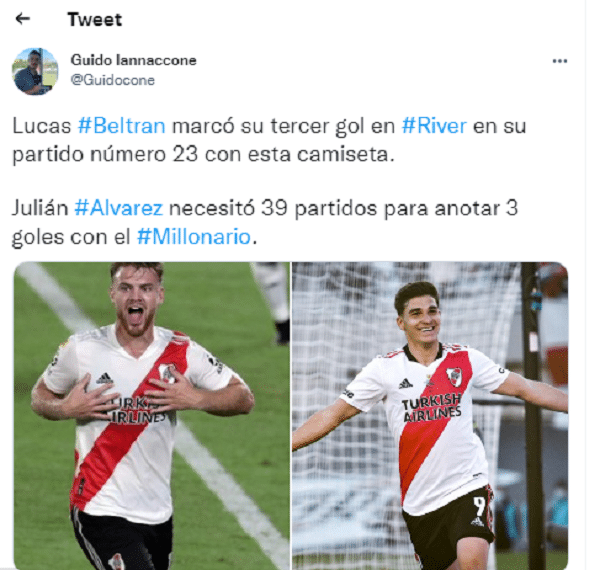The image size is (600, 570).
Task: Open the Guido Iannaccone display name
Action: click(x=133, y=60)
